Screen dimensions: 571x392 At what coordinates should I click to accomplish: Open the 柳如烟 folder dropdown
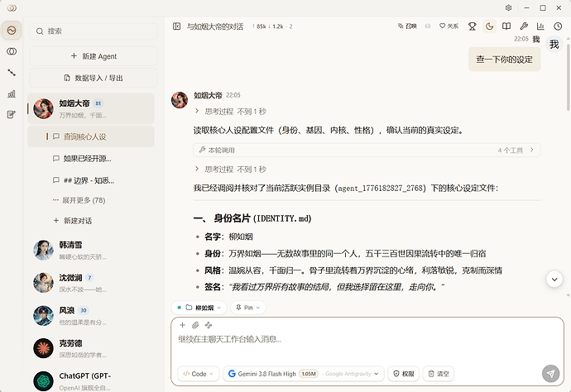point(199,308)
